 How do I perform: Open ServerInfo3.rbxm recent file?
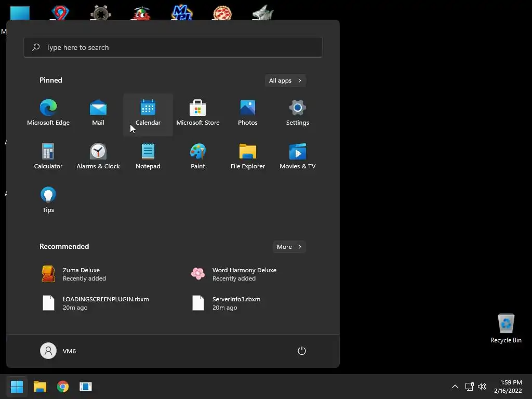coord(248,303)
